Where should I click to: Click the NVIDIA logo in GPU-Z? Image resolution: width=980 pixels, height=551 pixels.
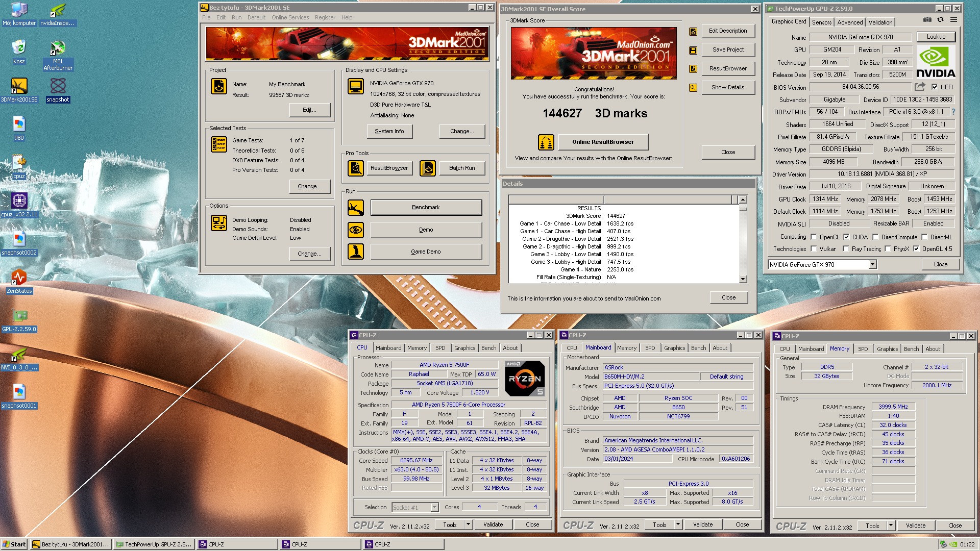(936, 62)
